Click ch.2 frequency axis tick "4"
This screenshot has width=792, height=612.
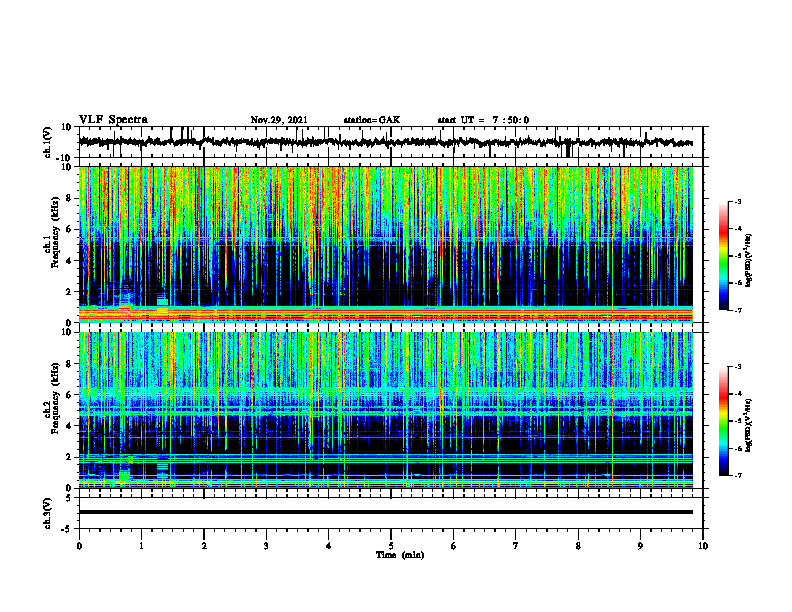[69, 426]
